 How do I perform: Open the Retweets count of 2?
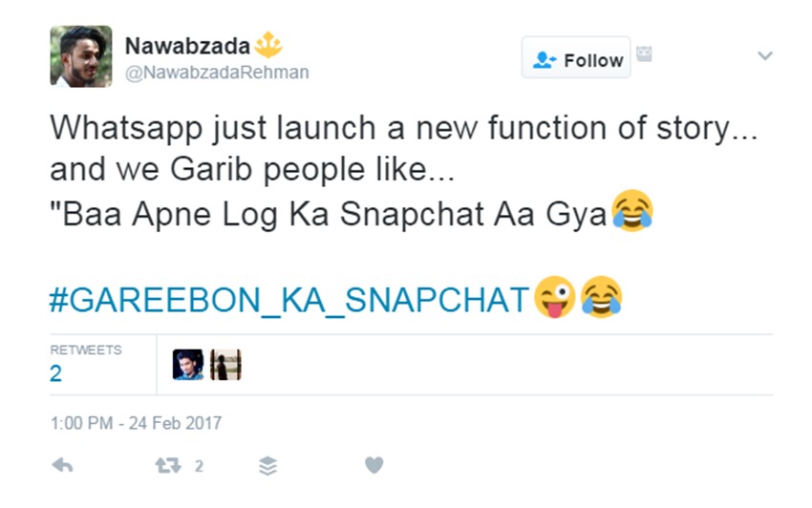click(x=55, y=373)
